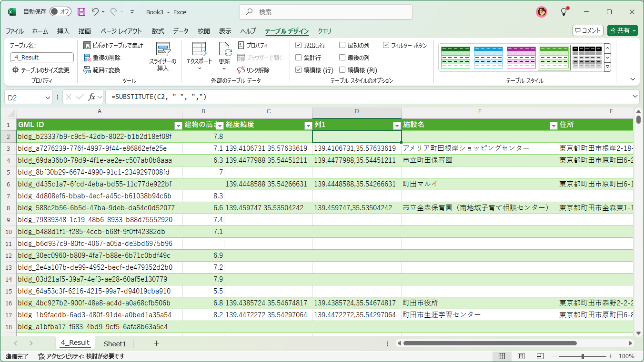This screenshot has height=362, width=644.
Task: Click the formula Cancel X icon
Action: tap(69, 97)
